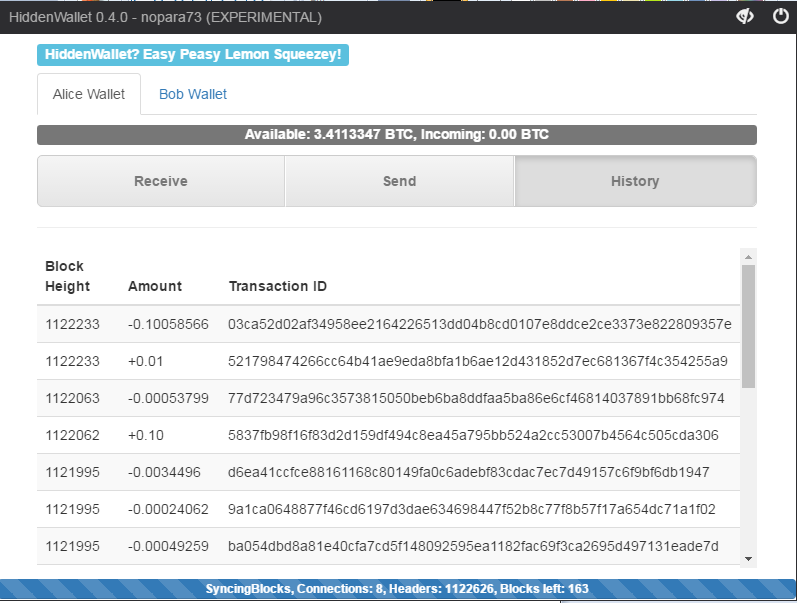Click the Block Height column header
This screenshot has width=797, height=603.
click(x=67, y=276)
